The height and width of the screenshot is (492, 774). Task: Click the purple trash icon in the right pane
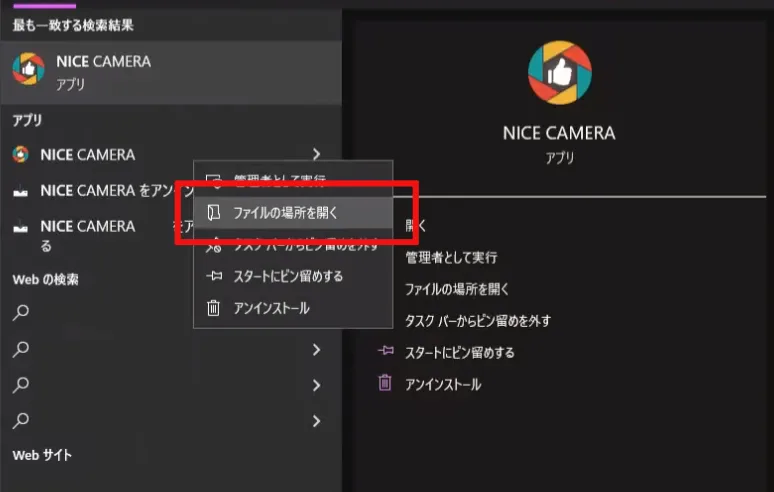(385, 383)
